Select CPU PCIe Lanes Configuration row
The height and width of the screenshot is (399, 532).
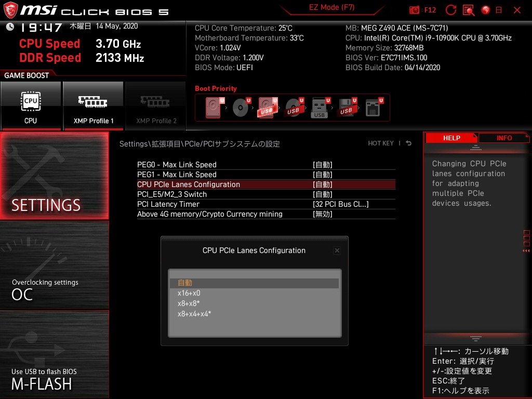click(266, 184)
